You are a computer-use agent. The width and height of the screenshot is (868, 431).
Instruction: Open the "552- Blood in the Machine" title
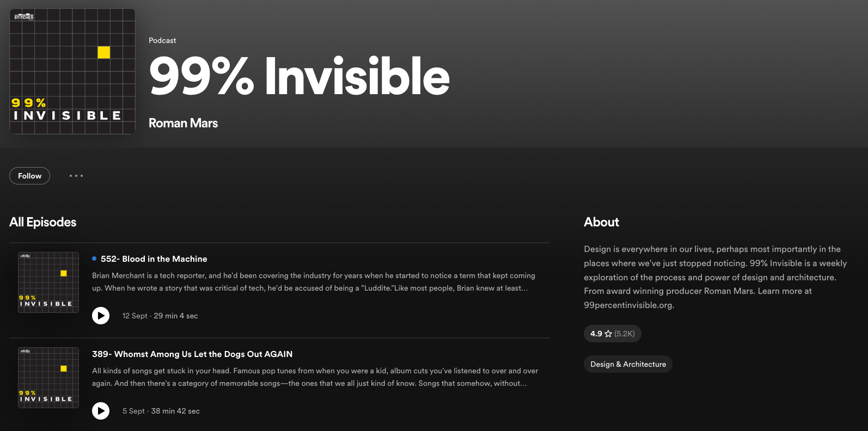pyautogui.click(x=154, y=259)
